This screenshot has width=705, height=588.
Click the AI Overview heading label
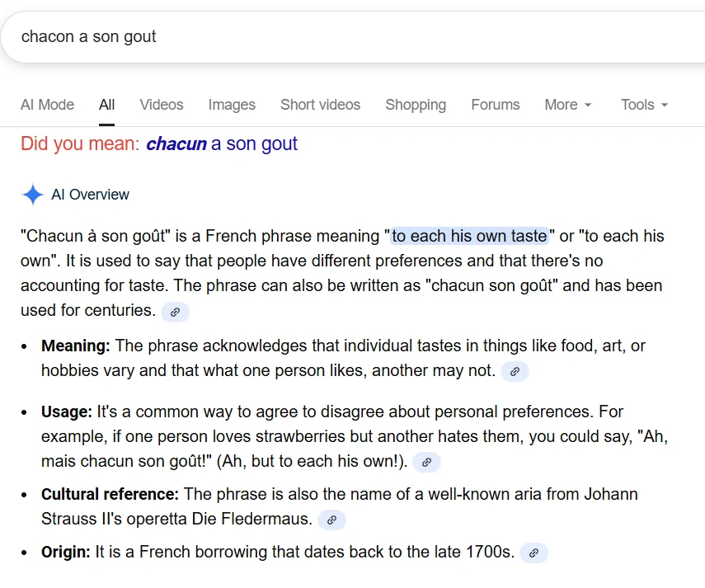(x=90, y=195)
